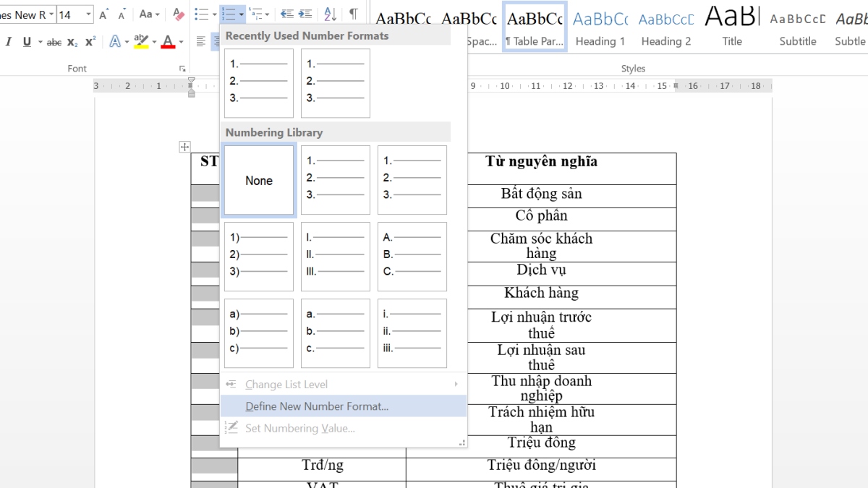868x488 pixels.
Task: Toggle the Superscript icon
Action: (90, 41)
